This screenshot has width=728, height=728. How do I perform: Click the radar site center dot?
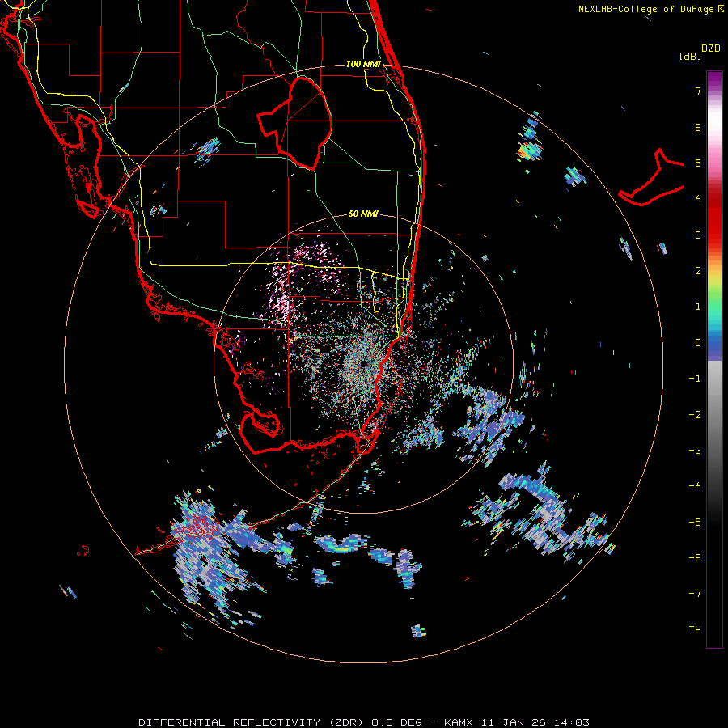click(x=363, y=363)
